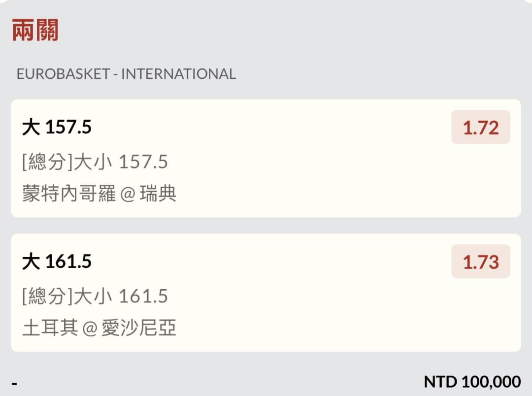Click the 大 161.5 selection title
The image size is (532, 396).
57,262
